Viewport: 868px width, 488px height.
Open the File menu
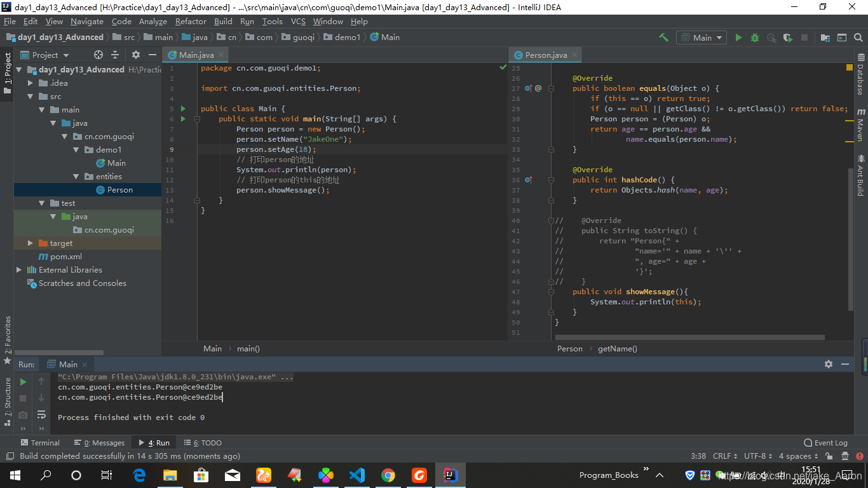point(10,21)
